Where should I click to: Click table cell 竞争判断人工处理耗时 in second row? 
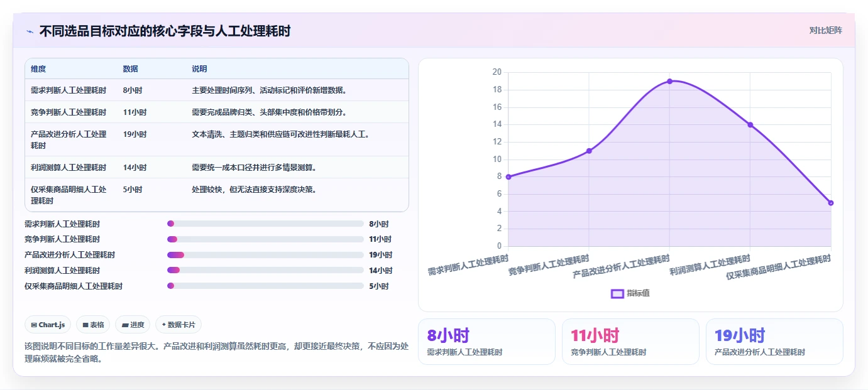(69, 112)
